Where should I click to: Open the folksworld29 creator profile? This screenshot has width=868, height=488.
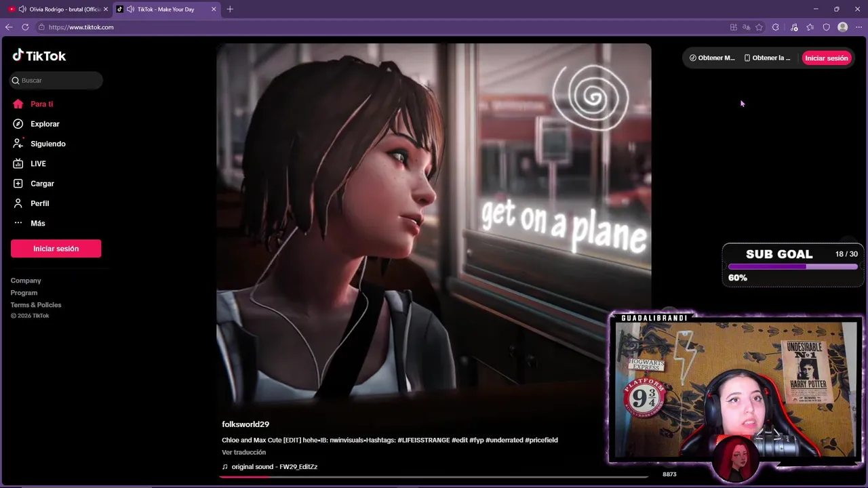(x=245, y=424)
